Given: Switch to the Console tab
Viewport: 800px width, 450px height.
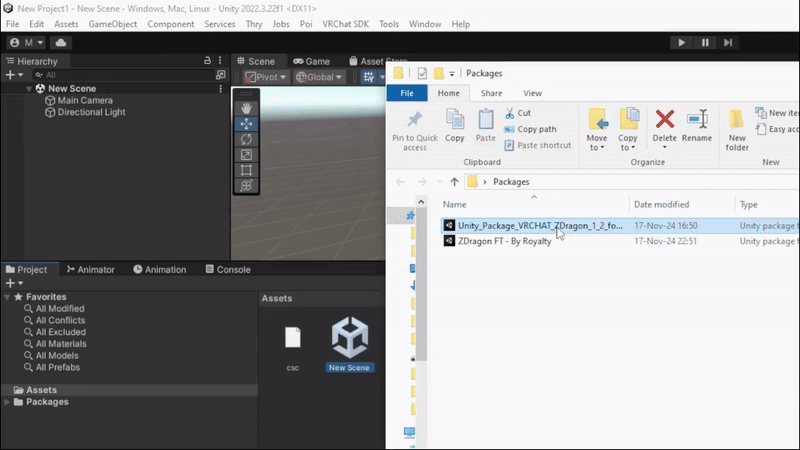Looking at the screenshot, I should click(x=228, y=269).
